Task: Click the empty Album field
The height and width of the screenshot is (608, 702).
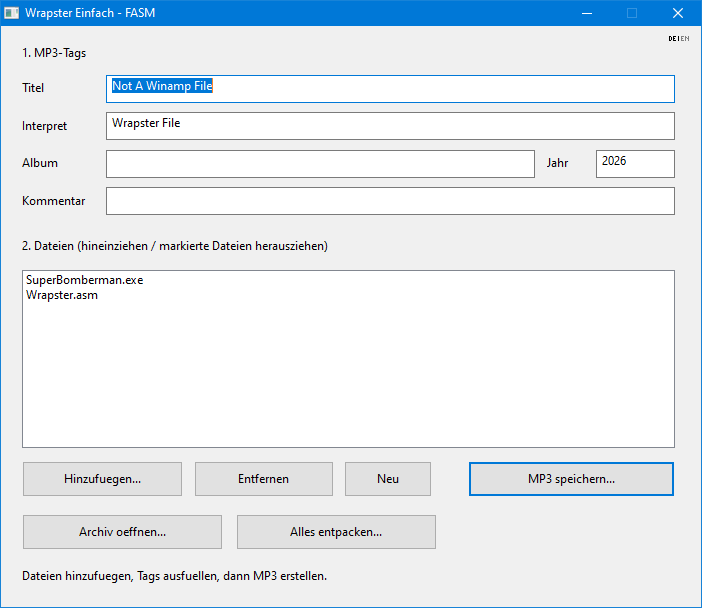Action: 320,164
